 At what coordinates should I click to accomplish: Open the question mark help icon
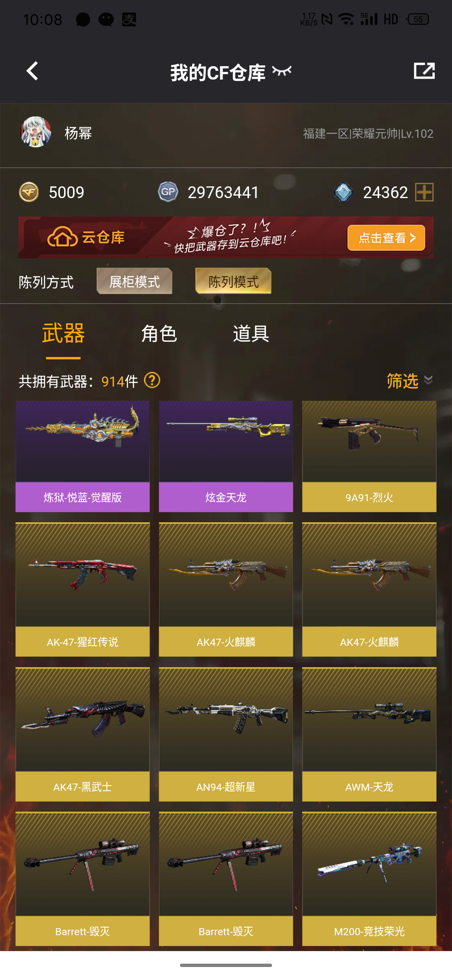(x=152, y=381)
